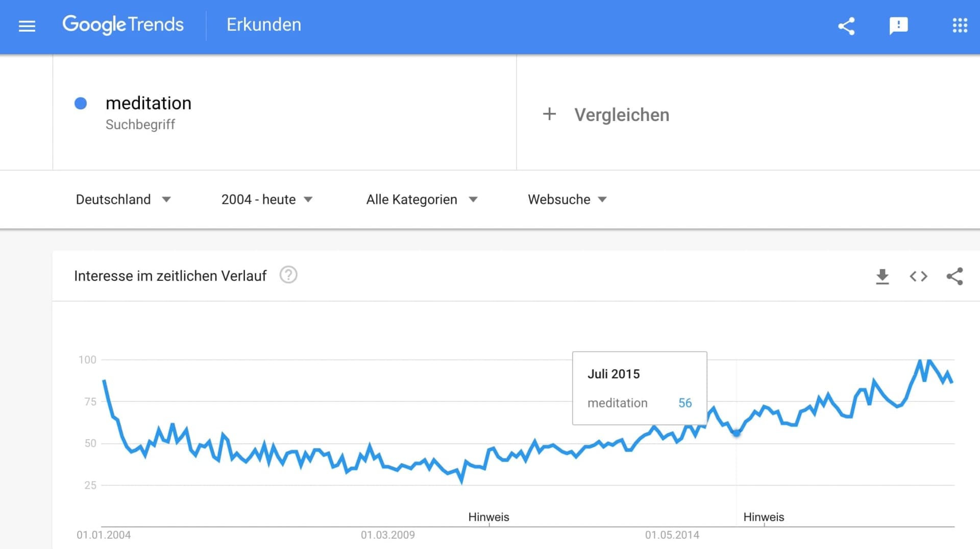Open the embed code view for the chart

[x=918, y=276]
